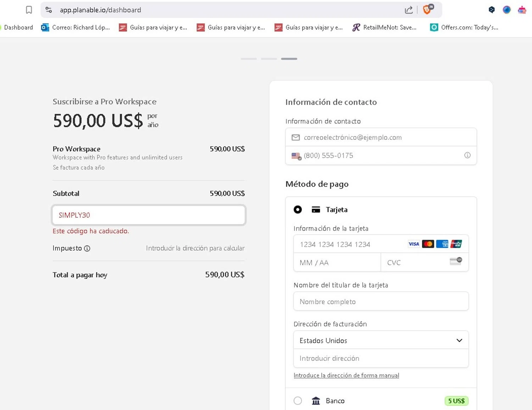Click the email field correoelectrónico@ejemplo.com
Image resolution: width=532 pixels, height=410 pixels.
381,137
